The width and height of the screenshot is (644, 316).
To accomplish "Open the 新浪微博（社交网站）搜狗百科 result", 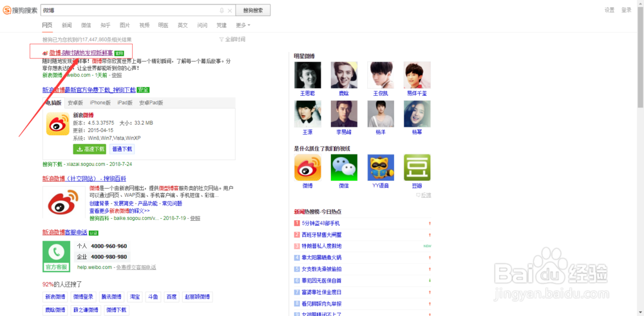I will click(x=84, y=179).
